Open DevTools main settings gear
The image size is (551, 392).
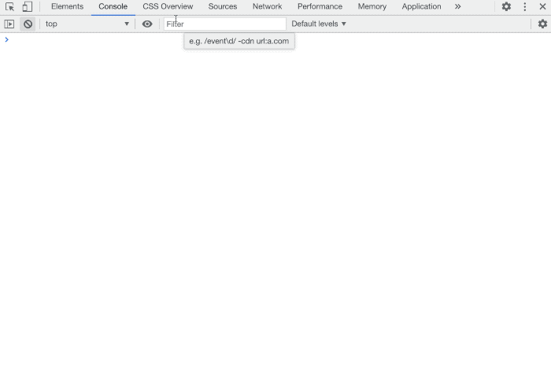506,6
